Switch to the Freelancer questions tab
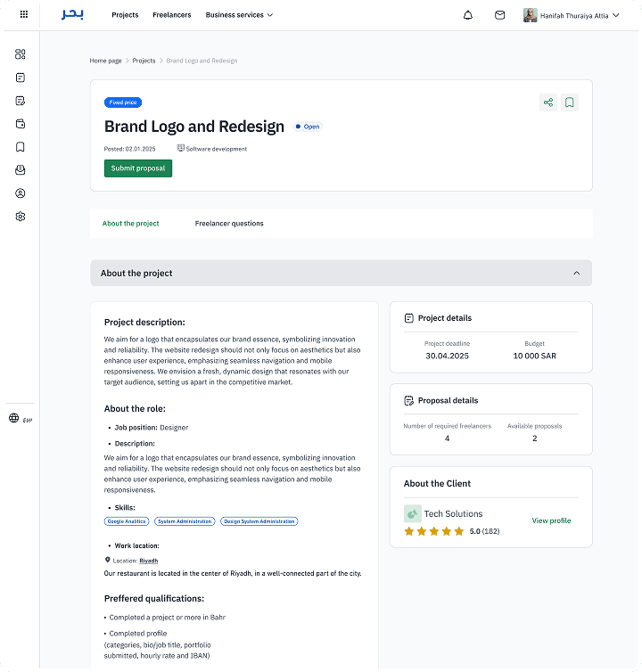The width and height of the screenshot is (642, 672). coord(229,224)
